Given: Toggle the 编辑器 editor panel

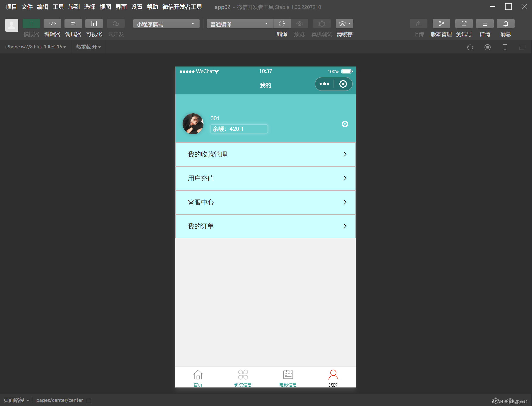Looking at the screenshot, I should tap(52, 24).
